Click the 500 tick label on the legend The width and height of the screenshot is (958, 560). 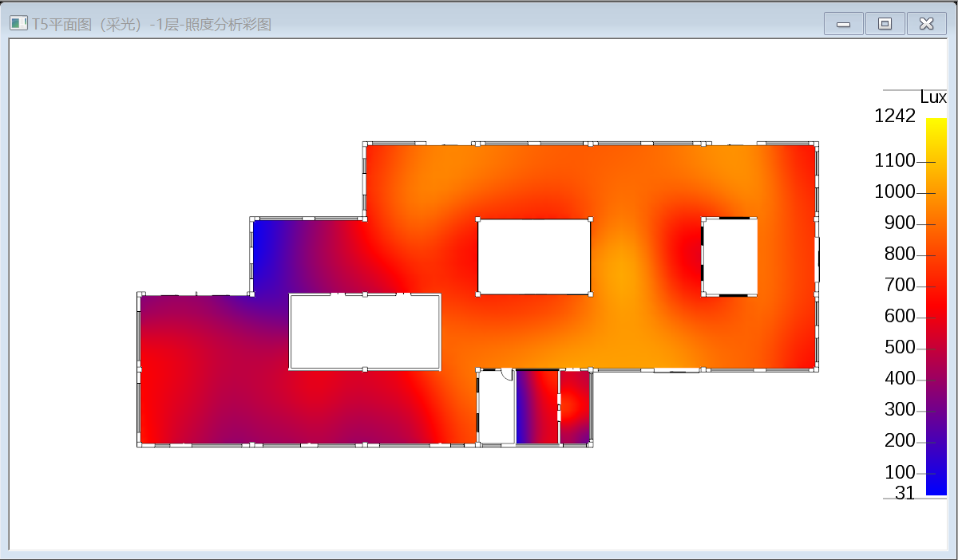[x=900, y=348]
